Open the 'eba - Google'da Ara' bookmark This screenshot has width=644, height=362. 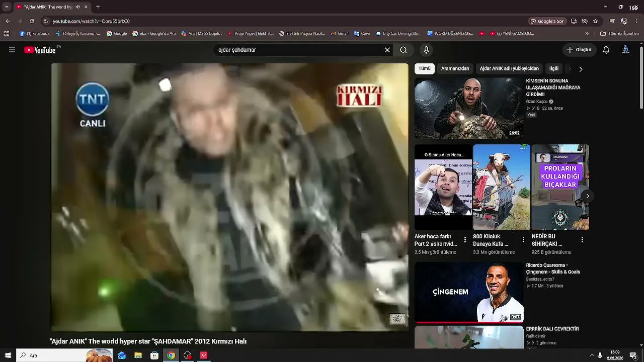[154, 34]
